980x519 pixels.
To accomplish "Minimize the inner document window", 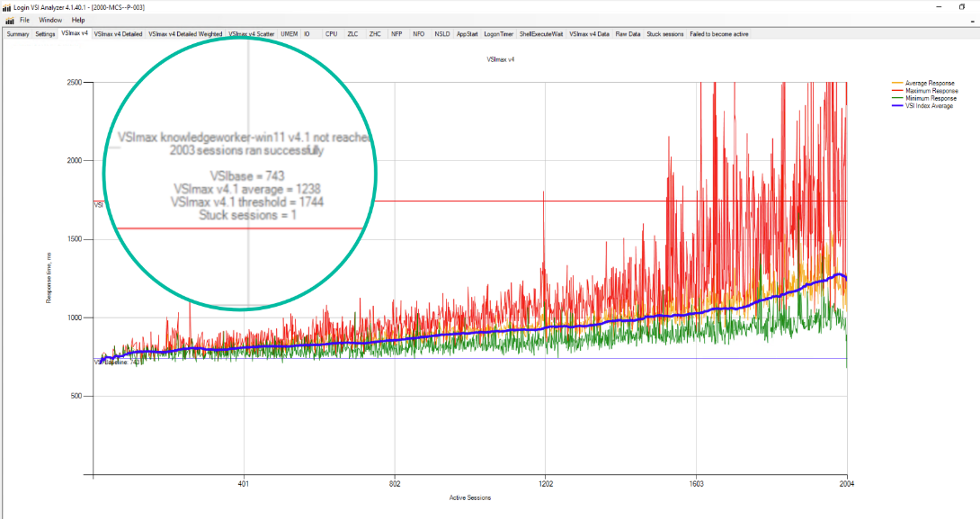I will [x=972, y=20].
